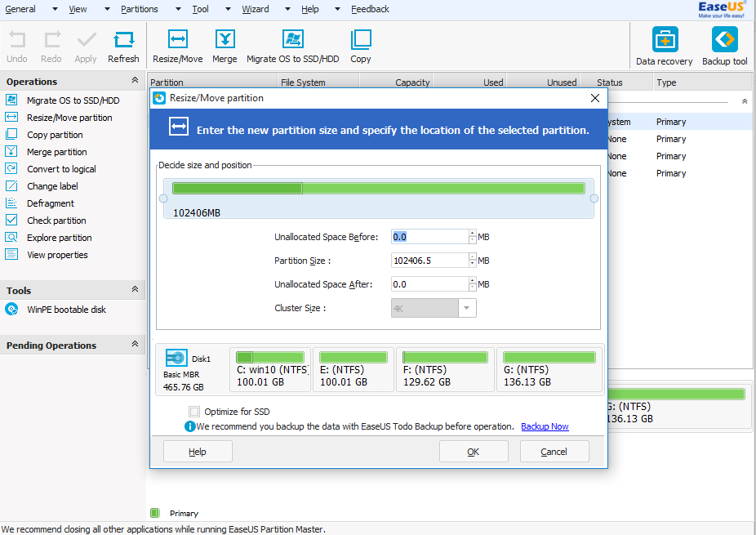Confirm resize with OK button

tap(474, 452)
